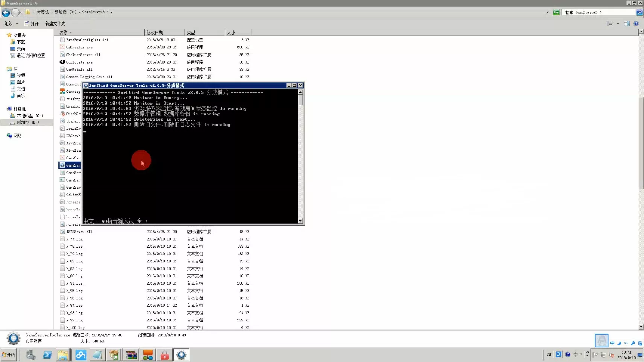The image size is (644, 362).
Task: Click the QQ Pinyin 'Q' language bar icon
Action: click(559, 354)
